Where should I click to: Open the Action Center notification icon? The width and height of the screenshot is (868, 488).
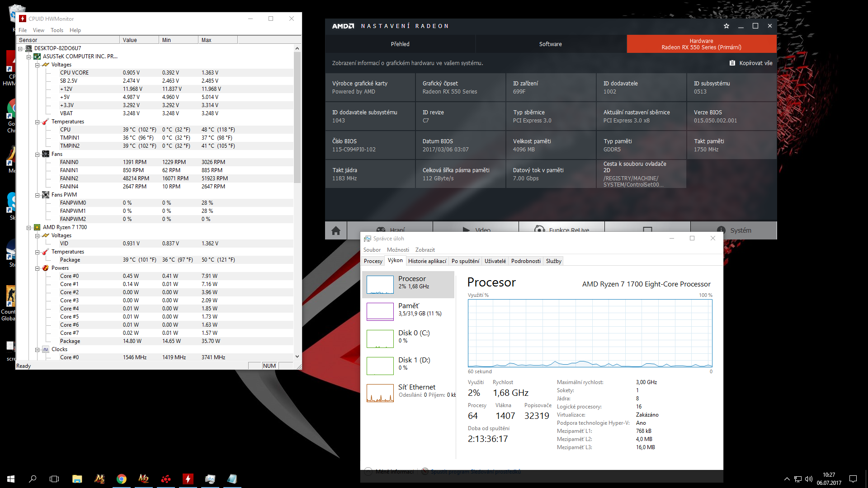(x=853, y=479)
